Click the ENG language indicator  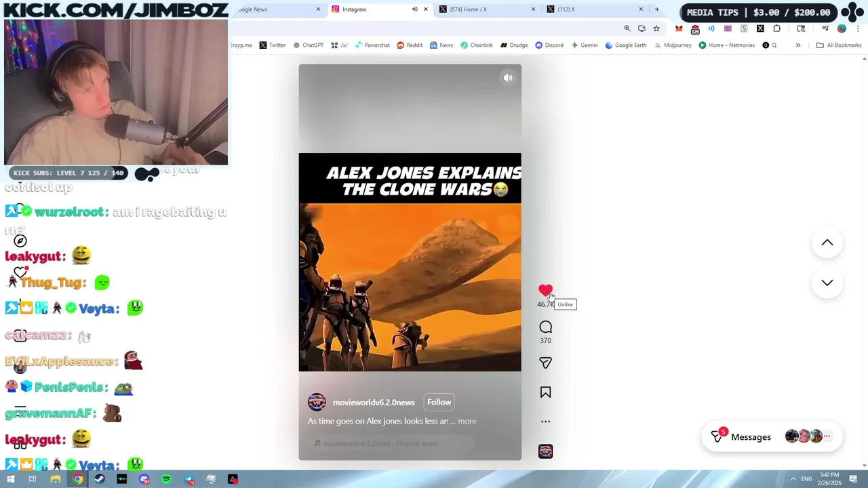click(806, 479)
